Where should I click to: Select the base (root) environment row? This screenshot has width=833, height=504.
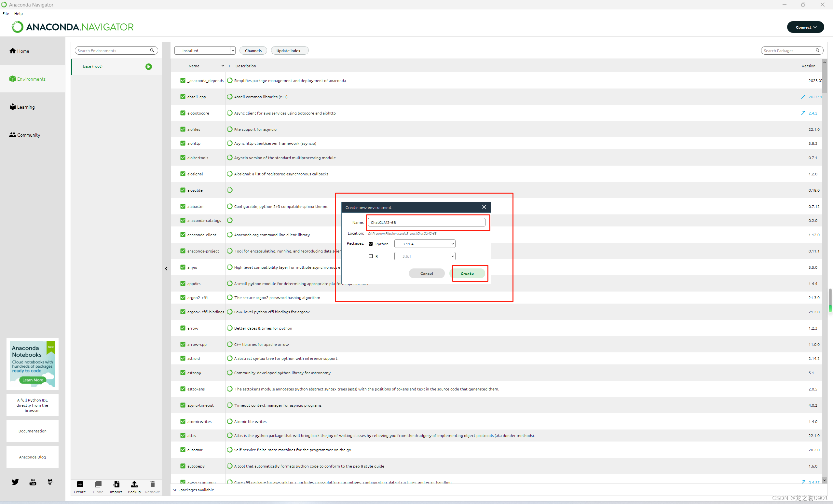click(x=116, y=67)
